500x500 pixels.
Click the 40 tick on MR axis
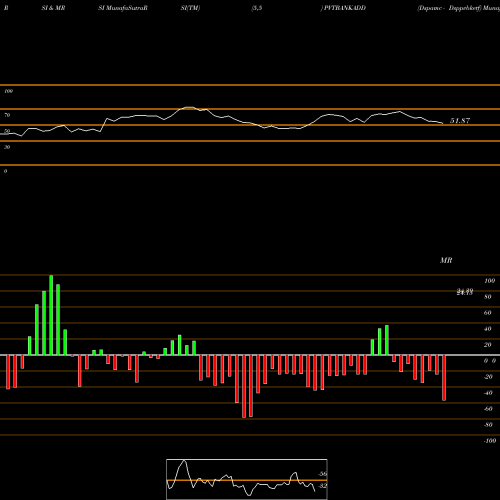click(x=488, y=329)
